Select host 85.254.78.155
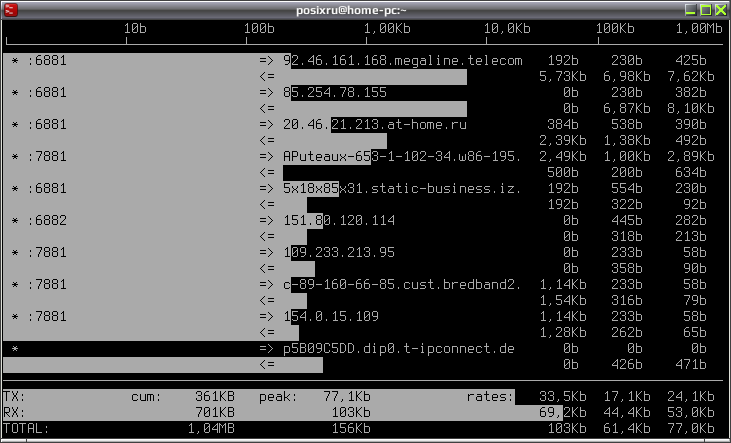The height and width of the screenshot is (443, 731). (335, 92)
